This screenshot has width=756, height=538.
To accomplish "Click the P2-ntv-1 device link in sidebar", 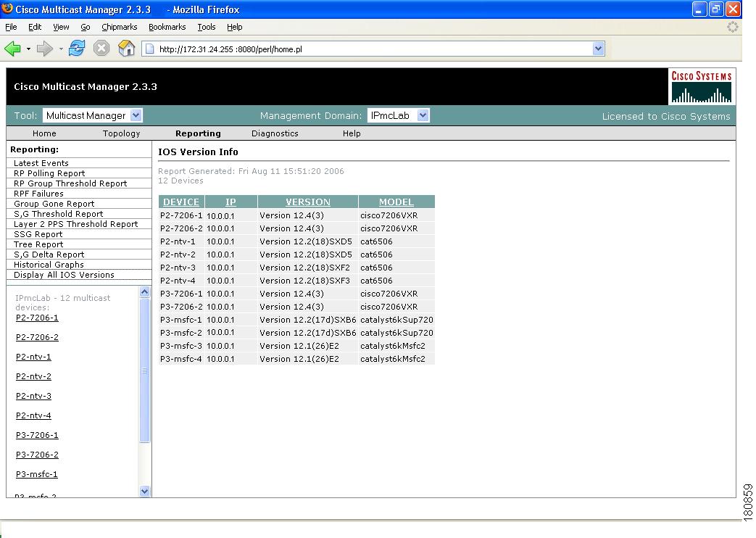I will pos(33,357).
